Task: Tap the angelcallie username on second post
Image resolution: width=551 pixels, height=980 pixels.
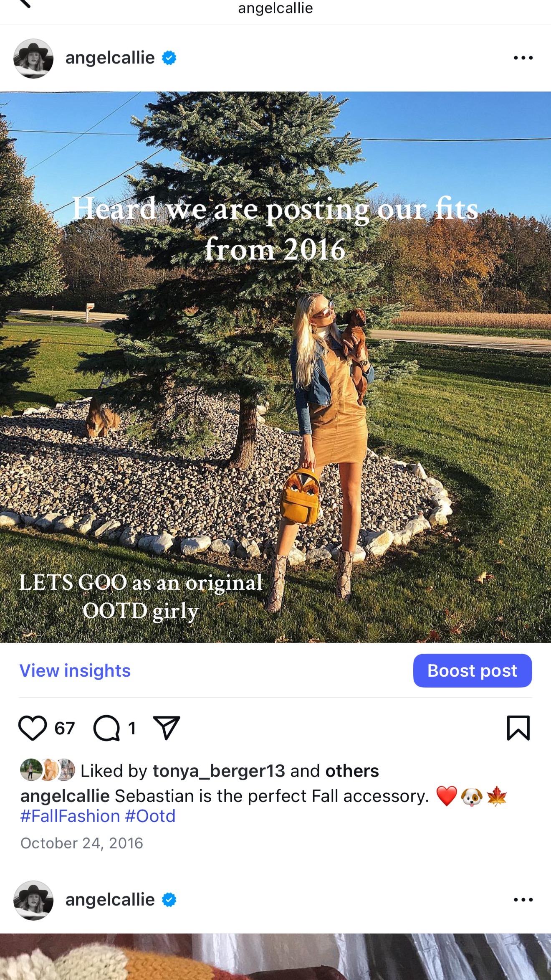Action: 110,899
